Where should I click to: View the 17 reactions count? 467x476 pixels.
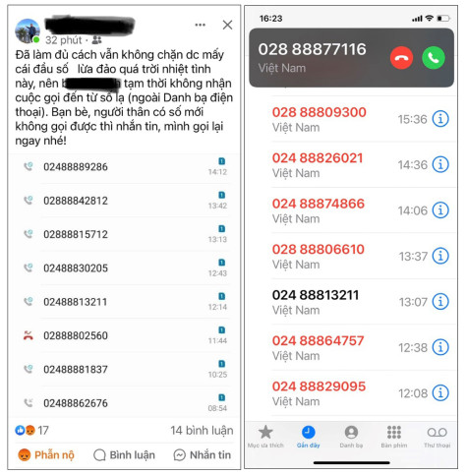[x=31, y=431]
